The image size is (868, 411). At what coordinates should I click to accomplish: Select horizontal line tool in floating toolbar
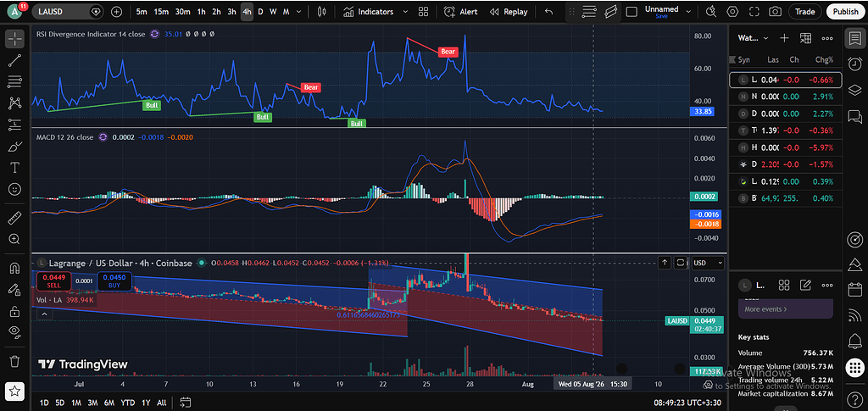point(590,12)
